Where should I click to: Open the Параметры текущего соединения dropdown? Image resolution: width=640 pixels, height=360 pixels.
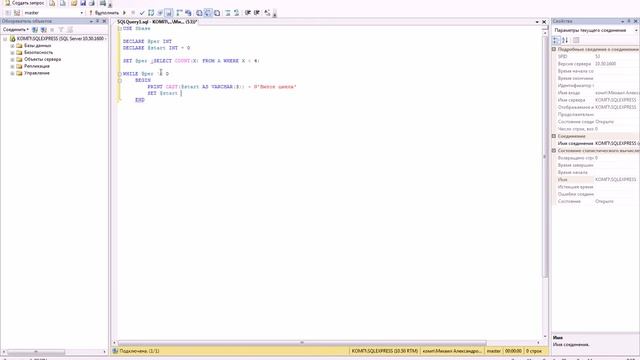click(x=636, y=31)
